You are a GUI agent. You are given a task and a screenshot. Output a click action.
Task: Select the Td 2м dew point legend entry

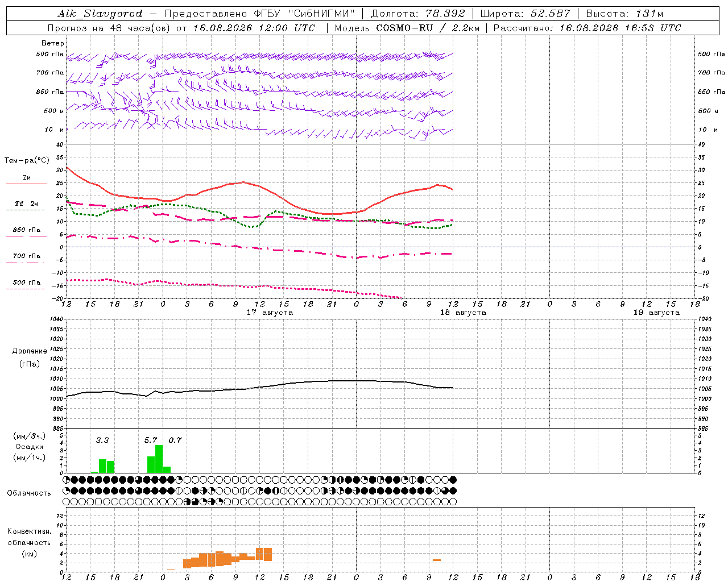(27, 203)
